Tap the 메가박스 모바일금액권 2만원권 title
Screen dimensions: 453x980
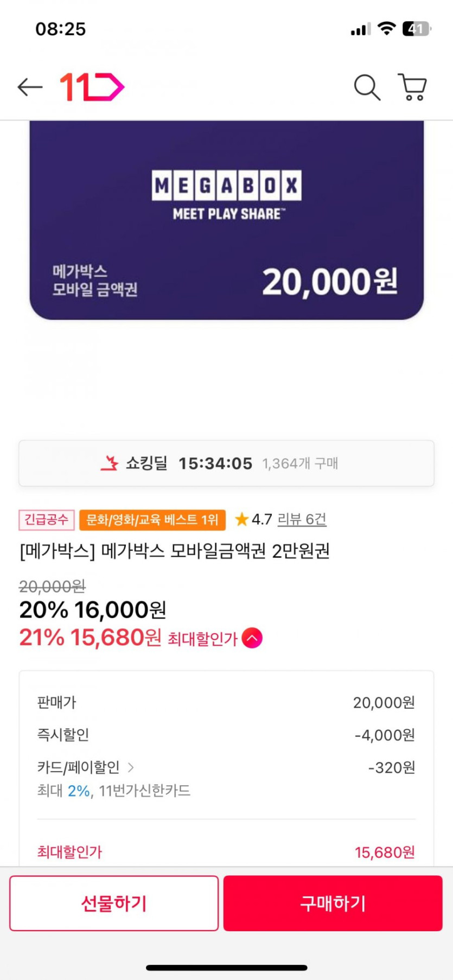(x=175, y=551)
